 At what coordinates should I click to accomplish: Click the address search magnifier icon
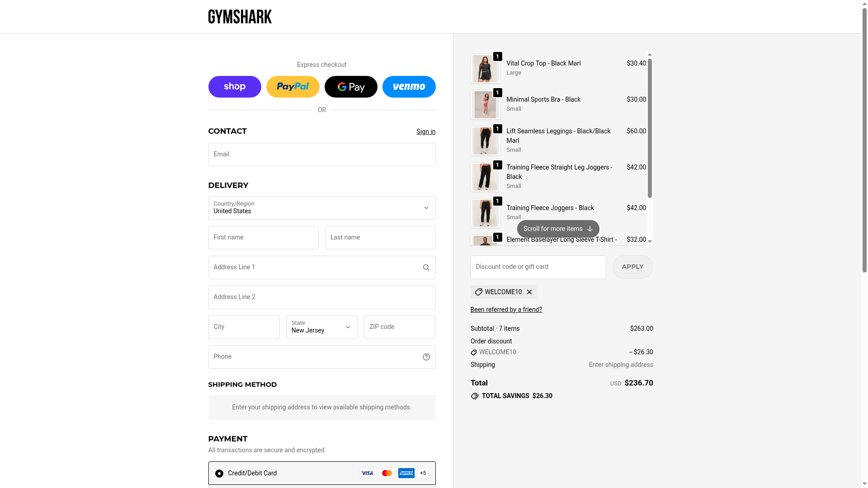coord(426,267)
